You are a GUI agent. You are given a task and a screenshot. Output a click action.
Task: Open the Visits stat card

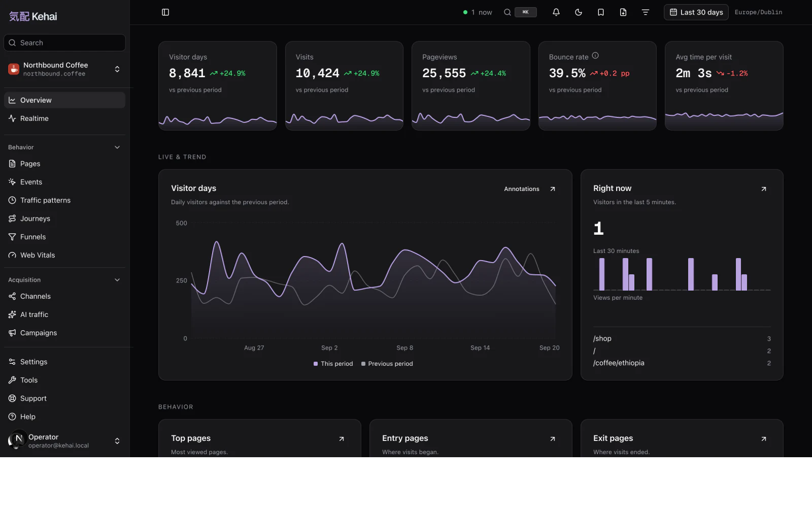coord(344,86)
